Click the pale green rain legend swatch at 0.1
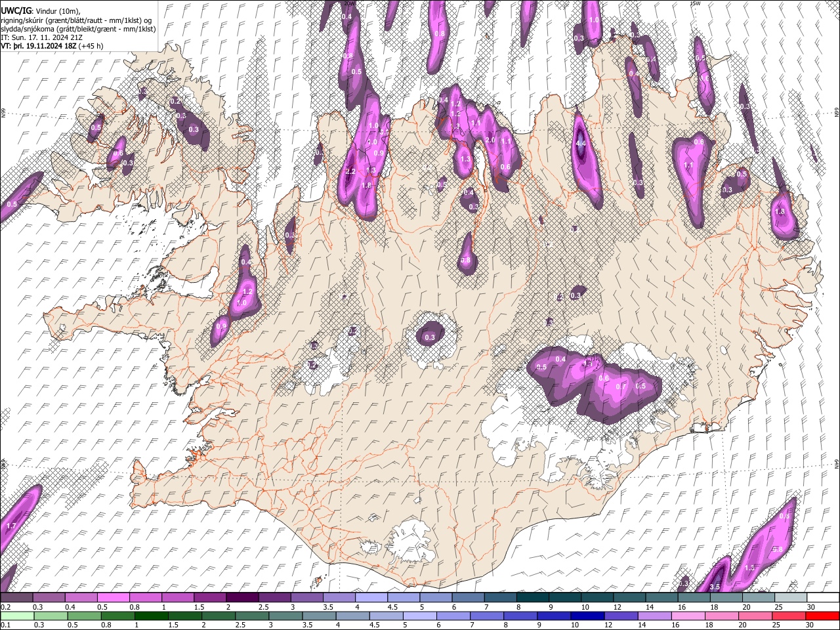 (17, 616)
